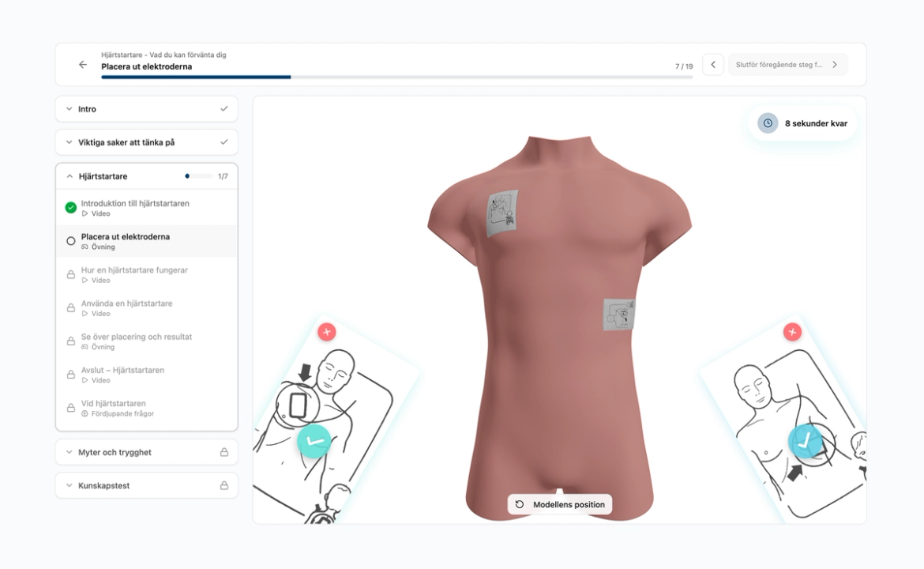Expand the 'Viktiga saker att tänka på' chevron
This screenshot has height=569, width=924.
coord(69,142)
